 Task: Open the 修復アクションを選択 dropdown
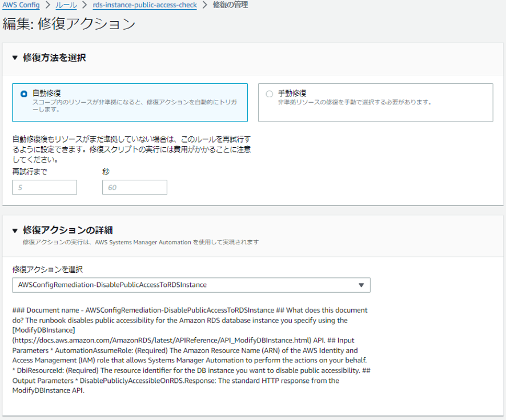tap(191, 285)
